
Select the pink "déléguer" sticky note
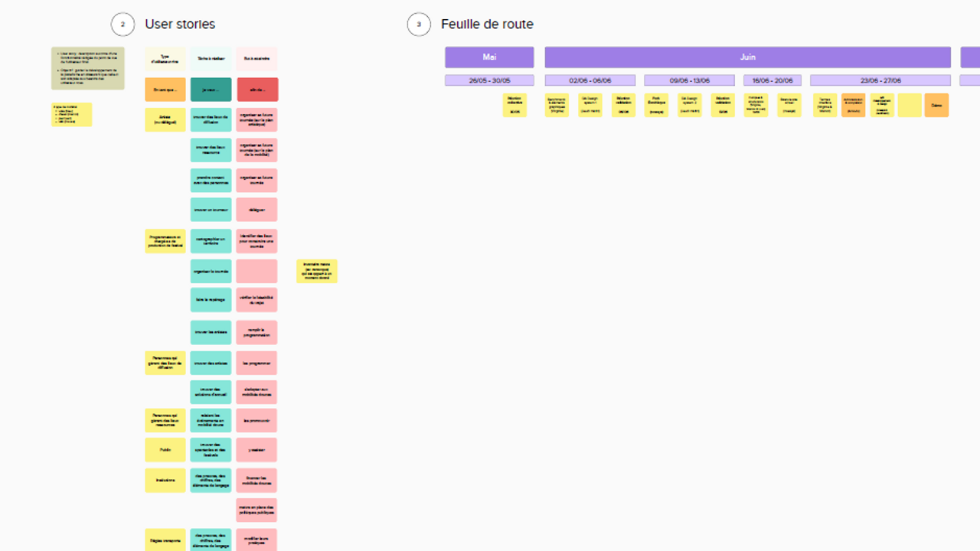click(256, 210)
